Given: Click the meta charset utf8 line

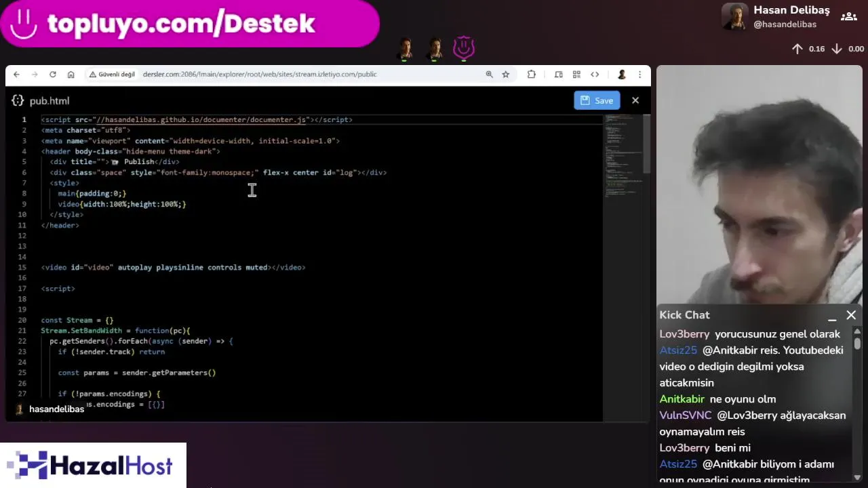Looking at the screenshot, I should click(85, 130).
